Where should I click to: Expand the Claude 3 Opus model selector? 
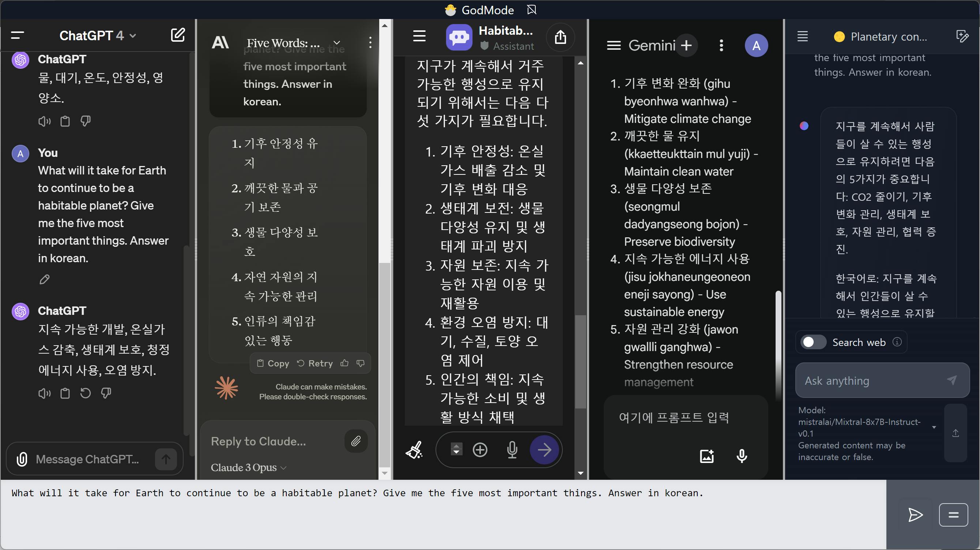click(x=248, y=467)
